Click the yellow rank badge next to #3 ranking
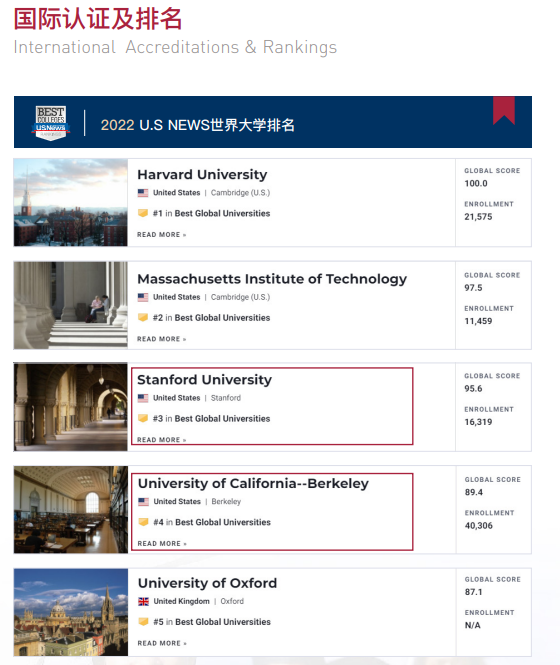This screenshot has width=560, height=665. coord(143,418)
